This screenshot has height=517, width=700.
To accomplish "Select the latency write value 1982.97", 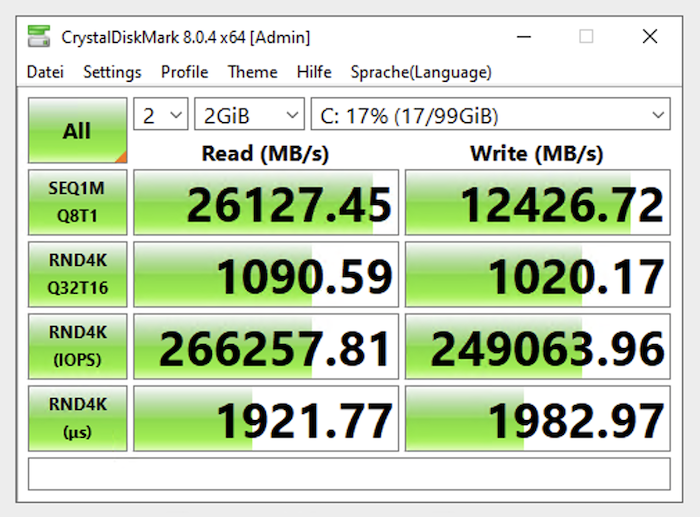I will (x=538, y=418).
